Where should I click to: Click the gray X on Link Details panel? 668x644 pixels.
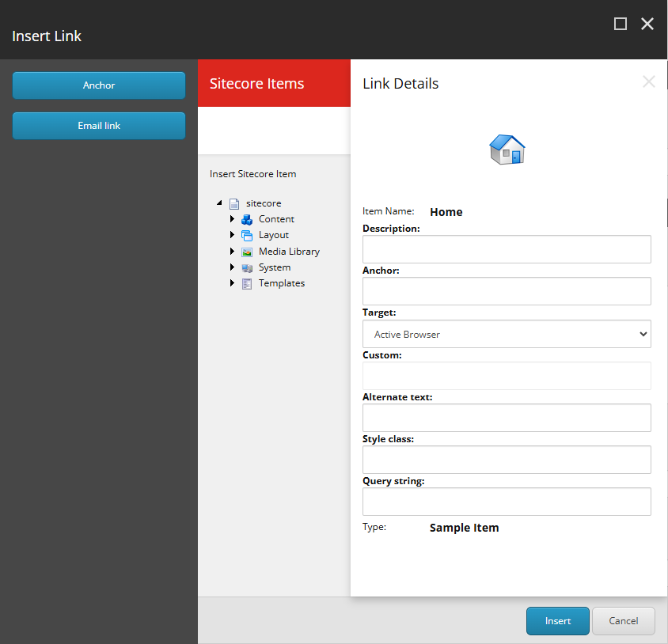point(648,81)
